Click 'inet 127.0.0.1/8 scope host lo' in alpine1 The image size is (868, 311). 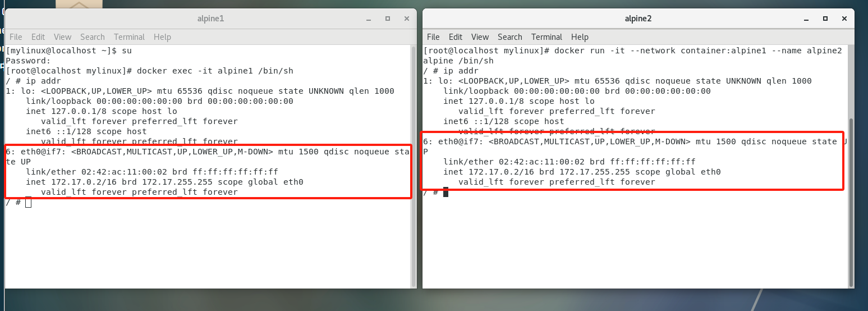(101, 111)
